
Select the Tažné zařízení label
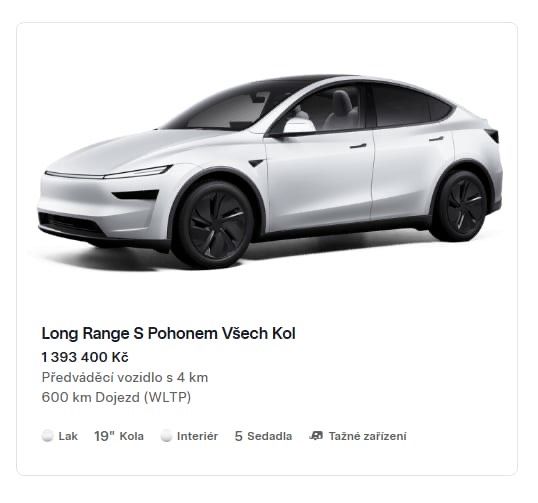(x=368, y=436)
